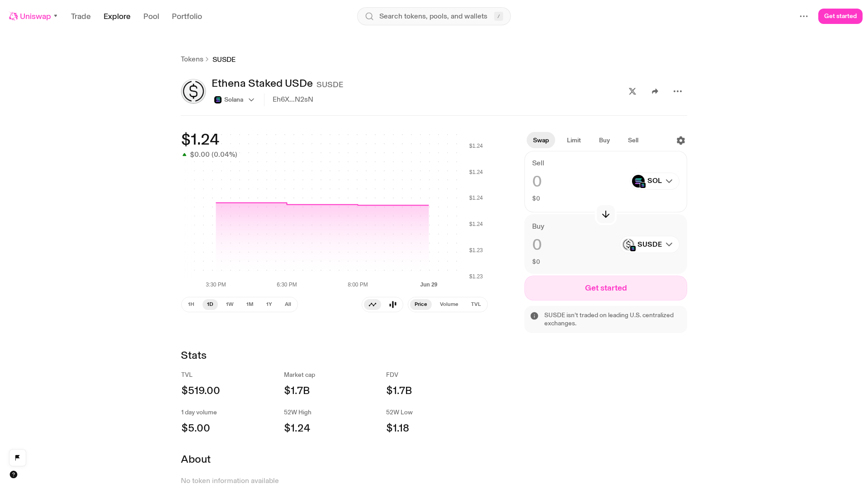Switch to candlestick chart view
Image resolution: width=868 pixels, height=488 pixels.
click(393, 305)
